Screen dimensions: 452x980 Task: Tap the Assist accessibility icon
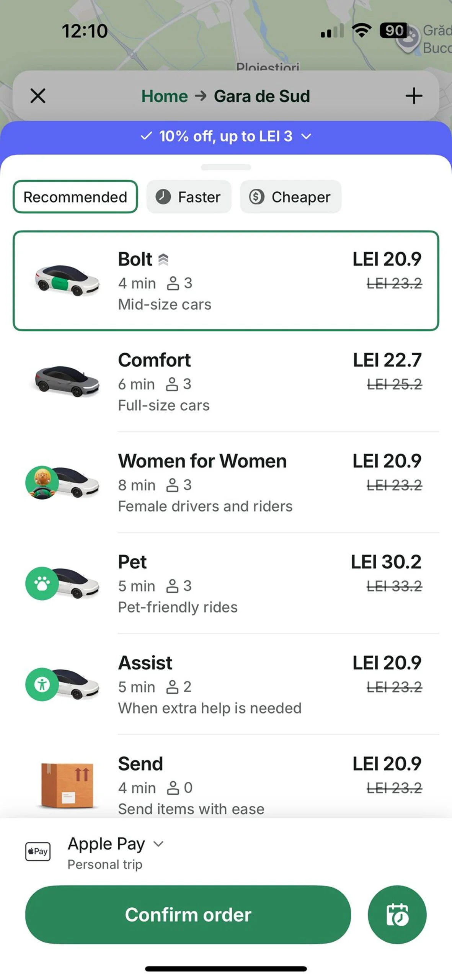point(42,684)
